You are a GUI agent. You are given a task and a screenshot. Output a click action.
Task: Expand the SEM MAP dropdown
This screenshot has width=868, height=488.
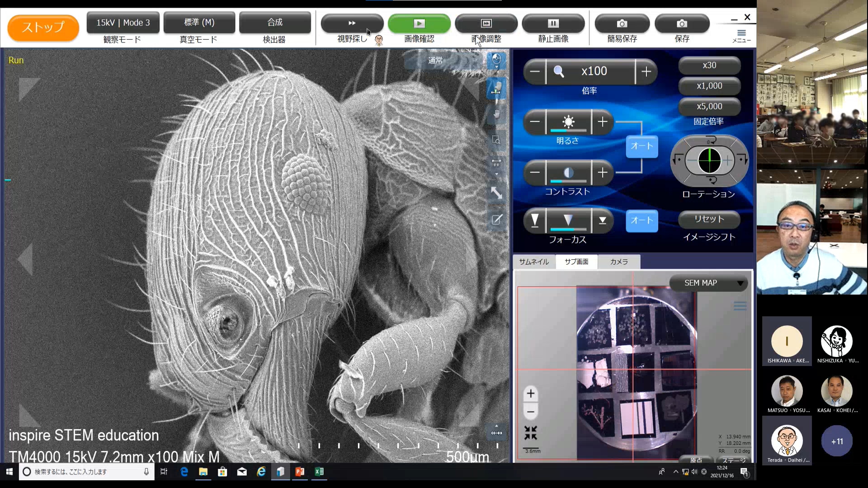(x=709, y=283)
